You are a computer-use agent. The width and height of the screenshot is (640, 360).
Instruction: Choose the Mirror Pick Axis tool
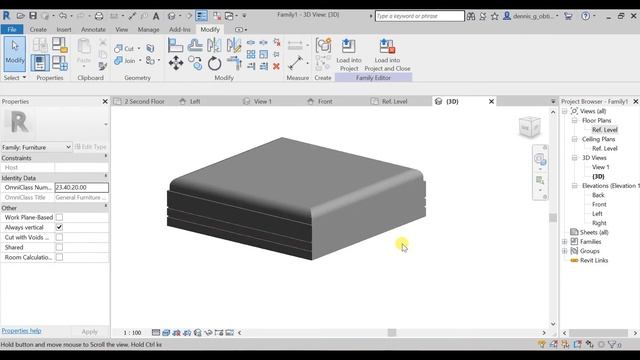pos(214,45)
